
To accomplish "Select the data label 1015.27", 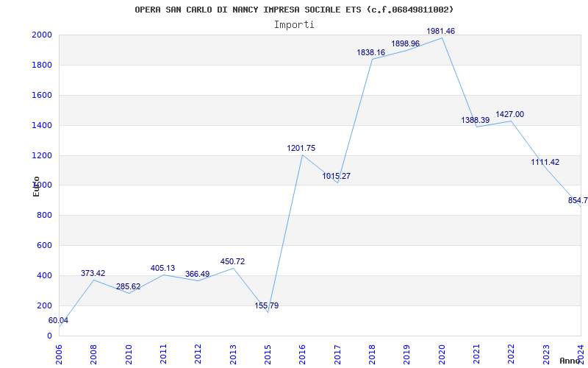I will 337,176.
